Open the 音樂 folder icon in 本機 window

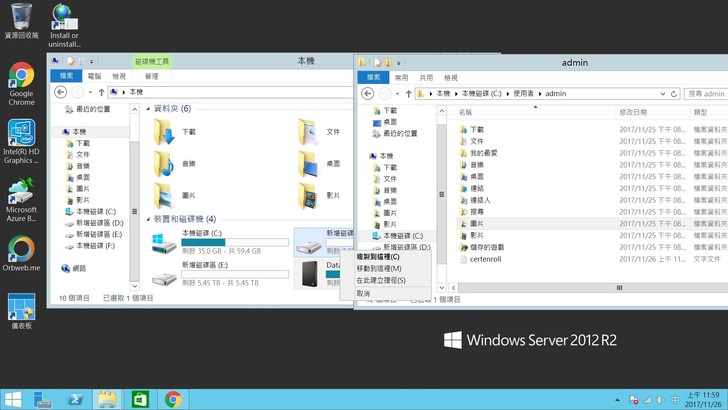pyautogui.click(x=164, y=164)
